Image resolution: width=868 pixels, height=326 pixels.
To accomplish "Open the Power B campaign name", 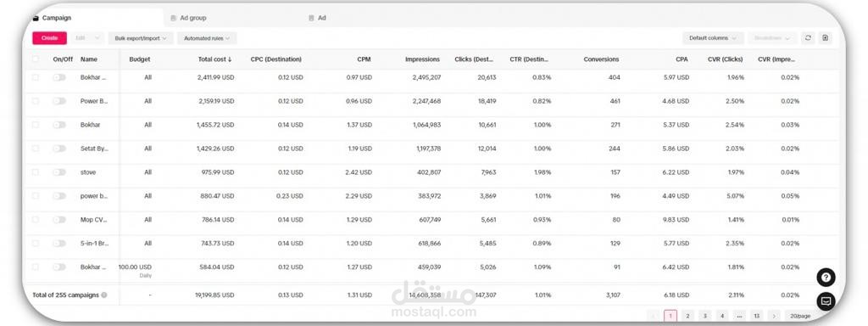I will [94, 102].
